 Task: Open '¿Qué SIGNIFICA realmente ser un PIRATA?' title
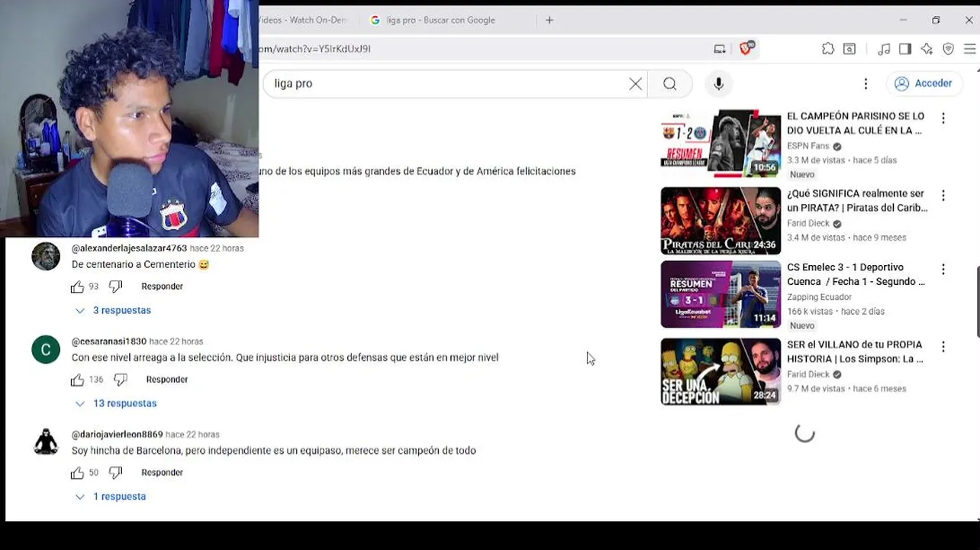(857, 201)
